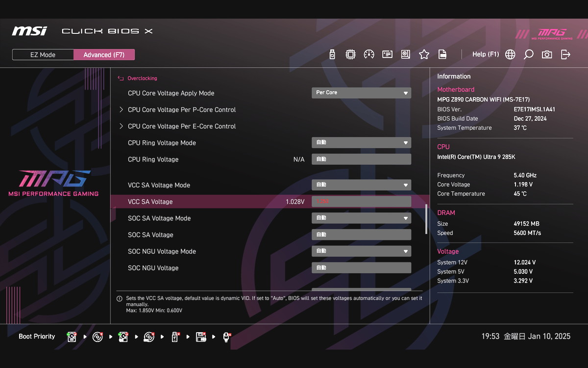Click the SOC NGU Voltage label
The image size is (588, 368).
pos(153,268)
